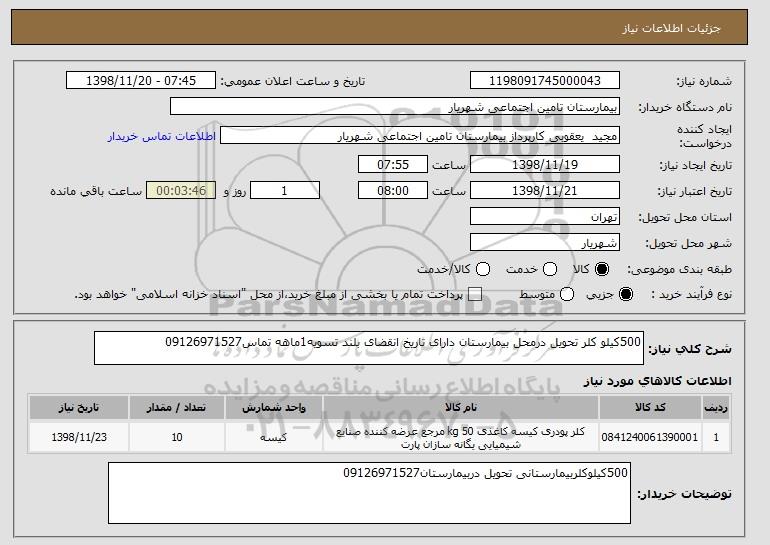Select the کالا radio button

click(x=602, y=269)
